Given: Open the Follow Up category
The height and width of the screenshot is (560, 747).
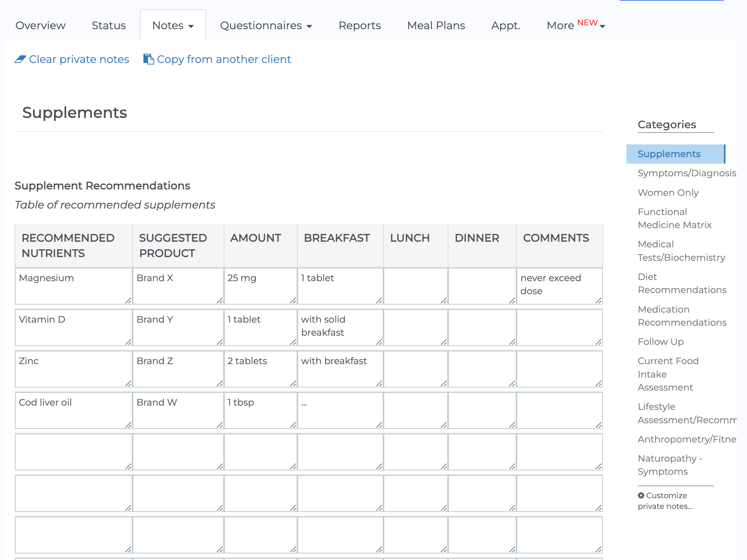Looking at the screenshot, I should coord(661,341).
